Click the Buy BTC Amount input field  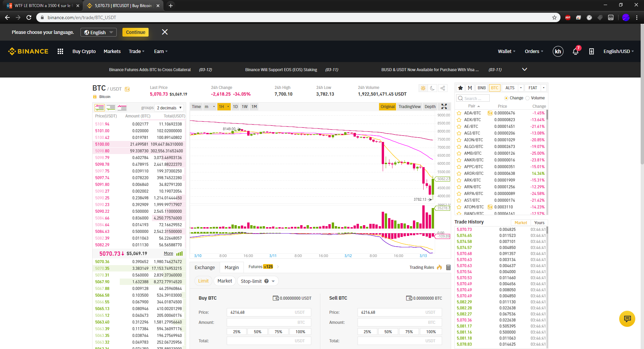pos(265,322)
